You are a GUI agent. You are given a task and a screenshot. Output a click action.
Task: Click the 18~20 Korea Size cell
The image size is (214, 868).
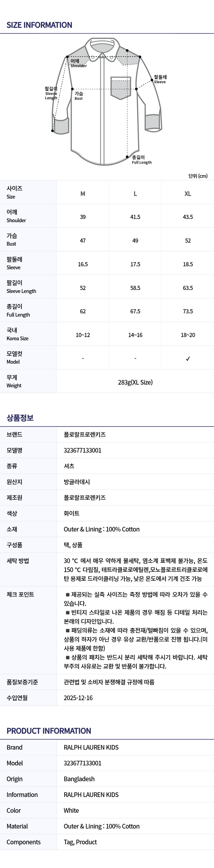[x=188, y=335]
